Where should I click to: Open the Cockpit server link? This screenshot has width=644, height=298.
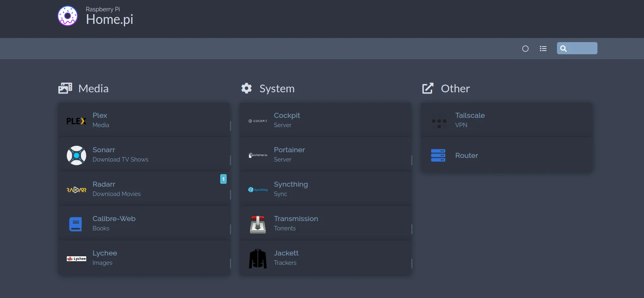(x=287, y=116)
